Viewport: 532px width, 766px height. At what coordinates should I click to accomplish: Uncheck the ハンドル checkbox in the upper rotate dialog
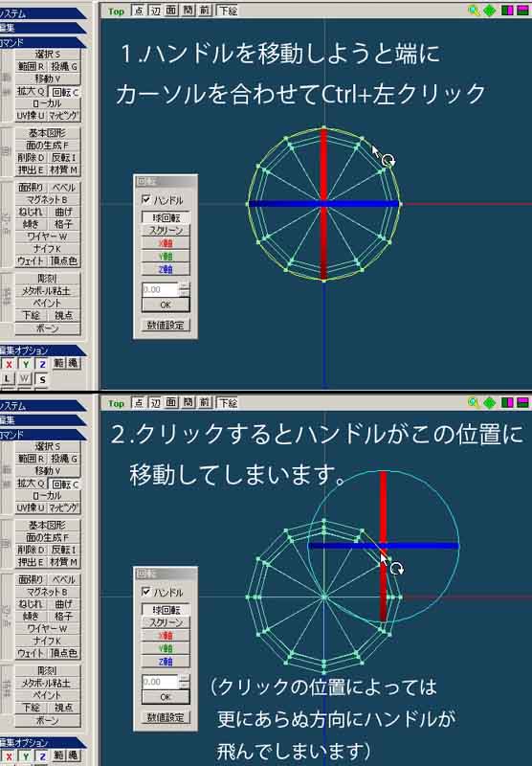coord(146,199)
